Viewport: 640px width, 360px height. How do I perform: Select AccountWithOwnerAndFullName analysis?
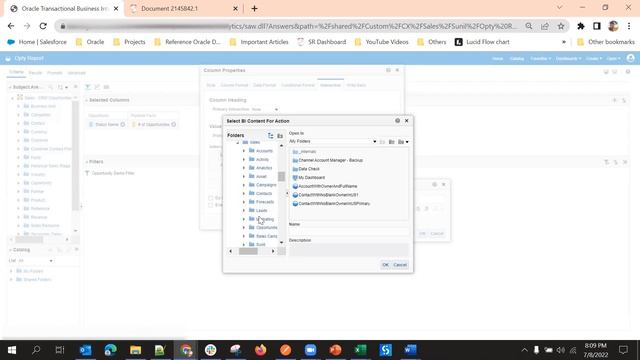click(325, 186)
